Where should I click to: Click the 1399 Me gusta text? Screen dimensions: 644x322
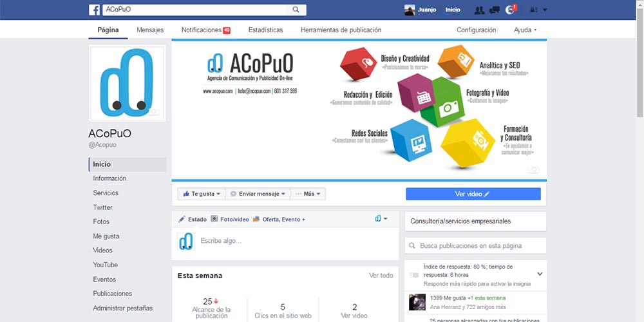point(448,298)
